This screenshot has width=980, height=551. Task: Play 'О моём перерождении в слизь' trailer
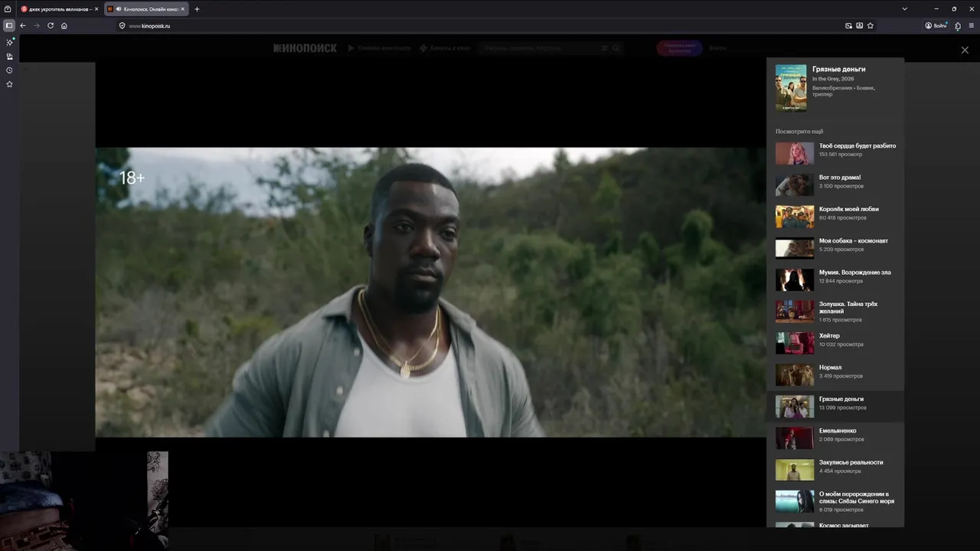pos(835,501)
